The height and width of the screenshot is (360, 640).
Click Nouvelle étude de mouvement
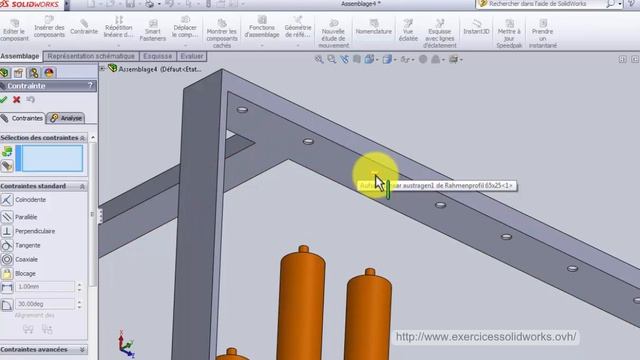coord(333,33)
